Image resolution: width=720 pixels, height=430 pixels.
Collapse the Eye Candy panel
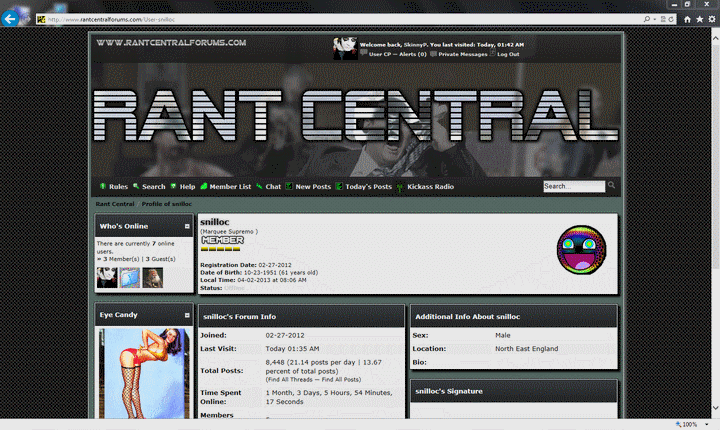187,315
